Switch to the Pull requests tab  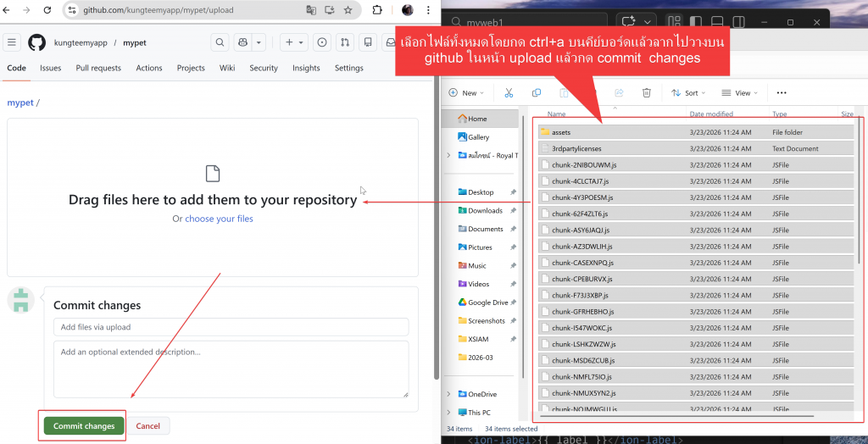[x=98, y=68]
